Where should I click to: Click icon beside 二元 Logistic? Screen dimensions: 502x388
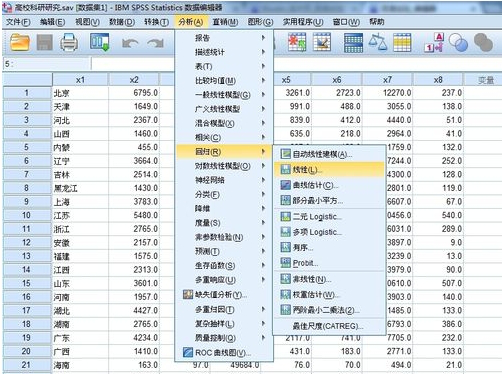(x=285, y=217)
